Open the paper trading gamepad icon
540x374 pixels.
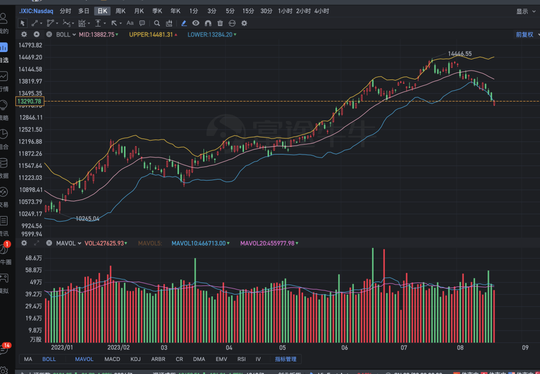point(4,279)
